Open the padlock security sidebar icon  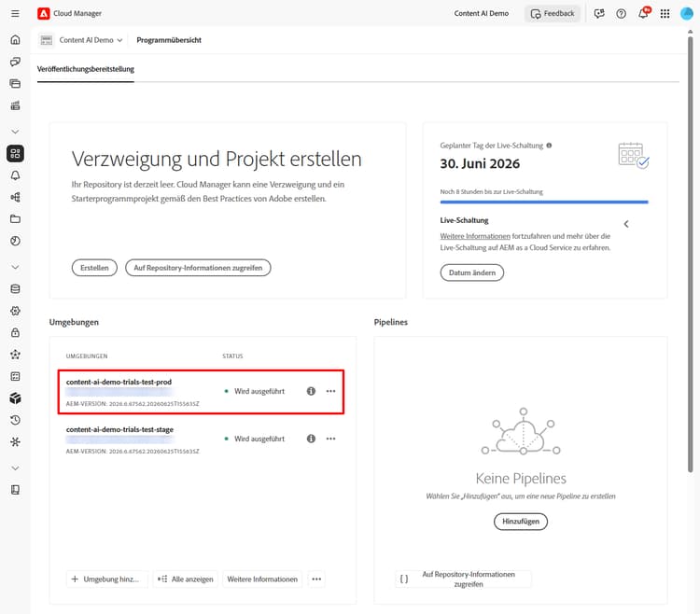15,332
